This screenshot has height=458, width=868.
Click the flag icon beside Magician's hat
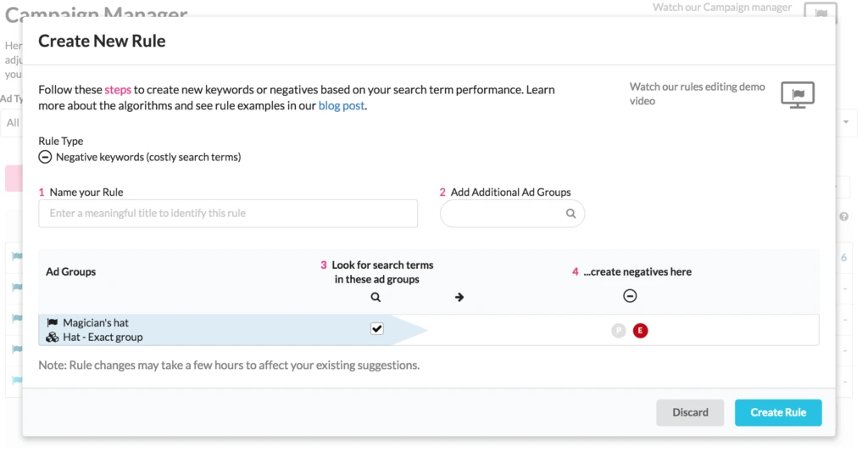coord(53,323)
